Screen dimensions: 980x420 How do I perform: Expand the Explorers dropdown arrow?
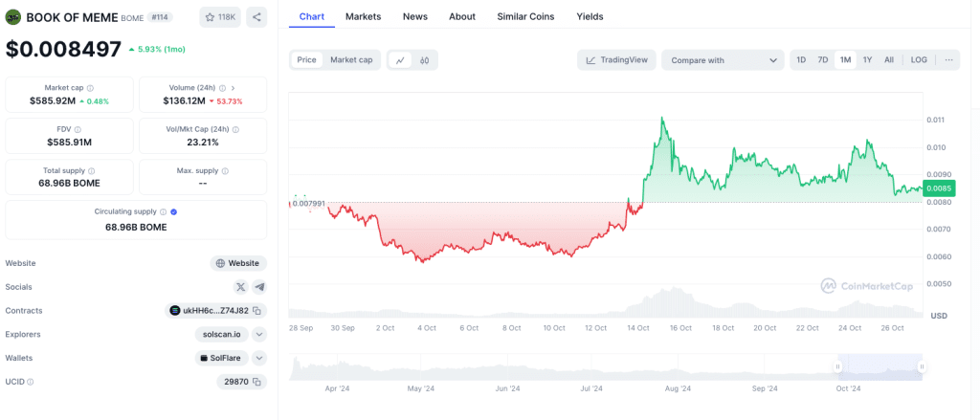pyautogui.click(x=259, y=335)
